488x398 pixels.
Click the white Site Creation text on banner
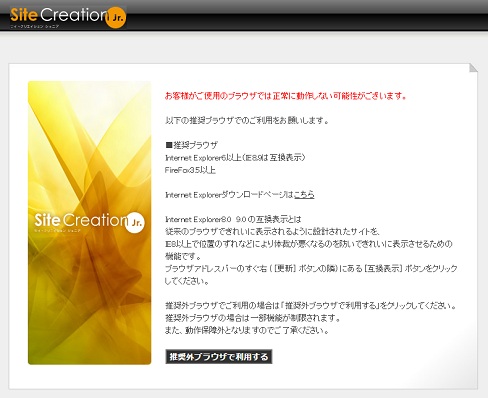point(80,220)
